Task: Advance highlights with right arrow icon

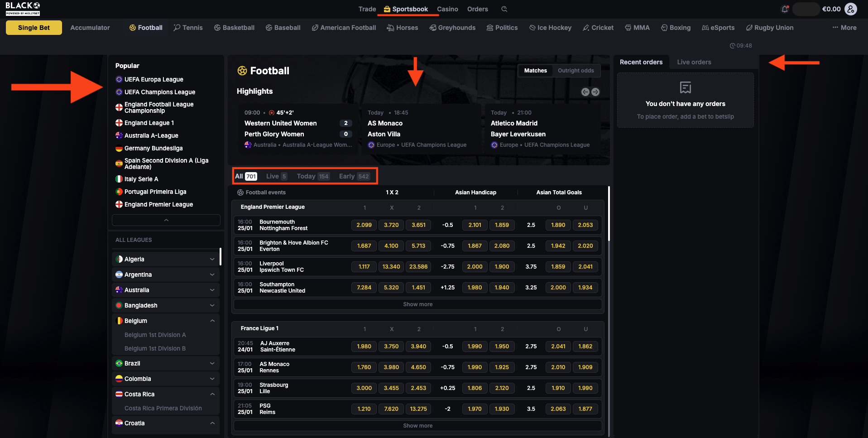Action: click(595, 92)
